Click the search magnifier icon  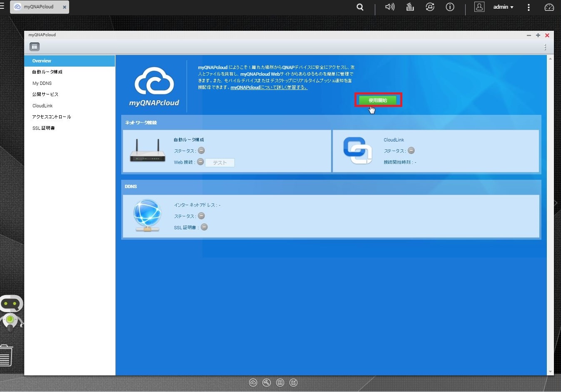(360, 7)
